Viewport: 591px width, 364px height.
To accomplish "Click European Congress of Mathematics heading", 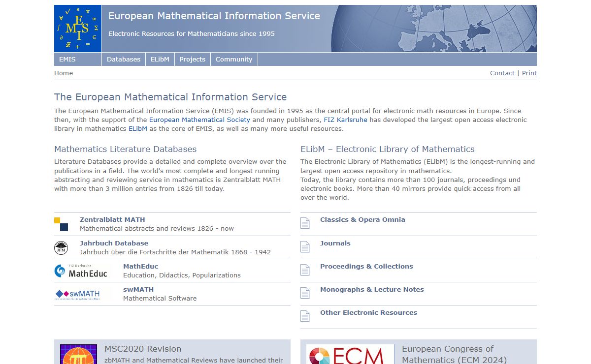I will tap(454, 354).
